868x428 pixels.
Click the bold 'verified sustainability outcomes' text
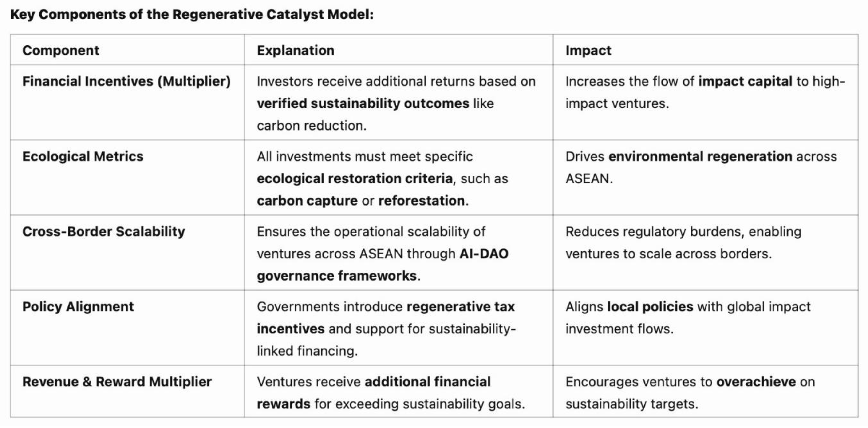363,103
